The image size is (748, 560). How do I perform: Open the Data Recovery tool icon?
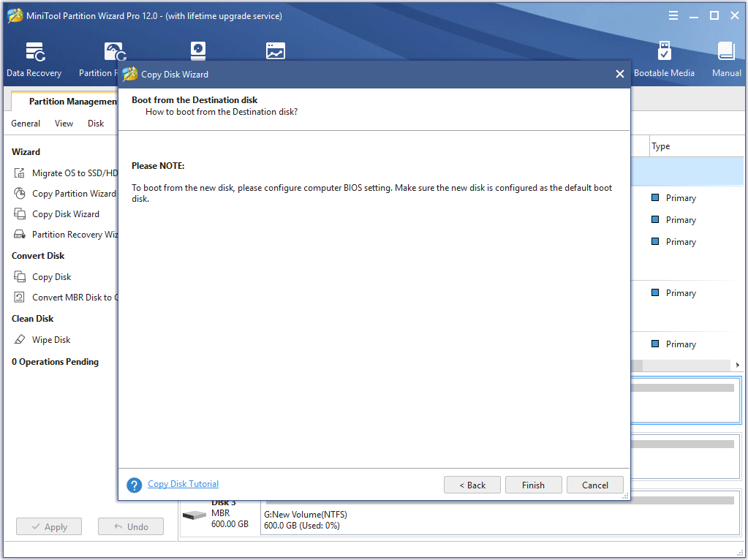(x=35, y=51)
